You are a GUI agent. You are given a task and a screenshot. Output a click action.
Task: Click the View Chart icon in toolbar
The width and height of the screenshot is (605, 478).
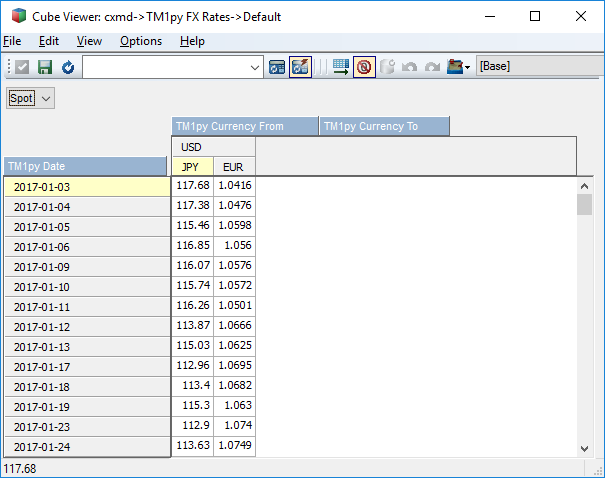[300, 67]
